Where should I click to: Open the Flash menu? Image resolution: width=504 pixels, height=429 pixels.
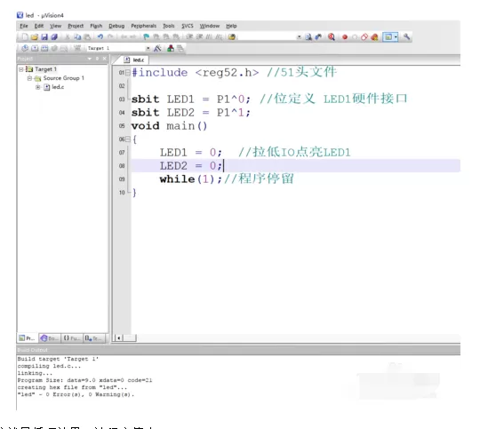pyautogui.click(x=96, y=26)
